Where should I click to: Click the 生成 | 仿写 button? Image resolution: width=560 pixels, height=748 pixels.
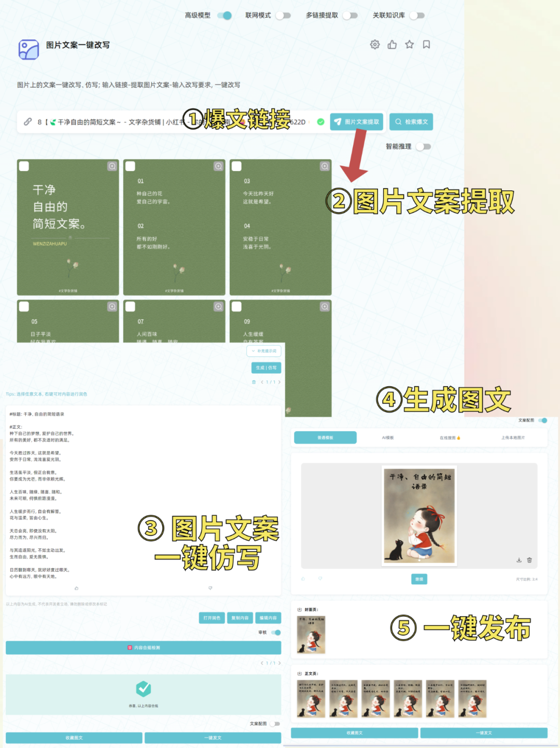click(267, 368)
